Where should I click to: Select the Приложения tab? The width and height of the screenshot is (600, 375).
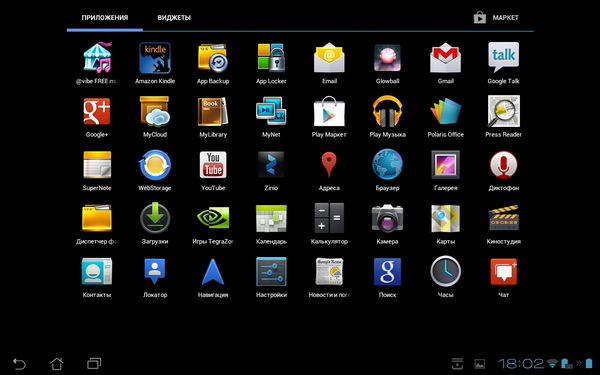105,18
